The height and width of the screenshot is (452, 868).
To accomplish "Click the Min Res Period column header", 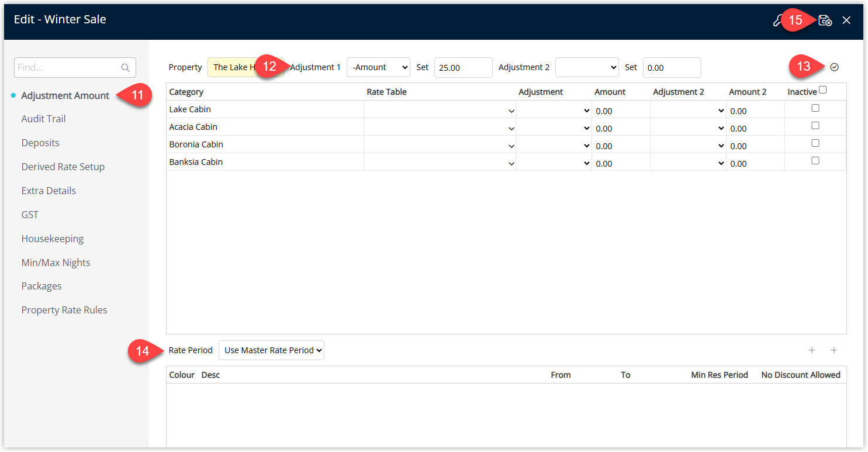I will (720, 375).
